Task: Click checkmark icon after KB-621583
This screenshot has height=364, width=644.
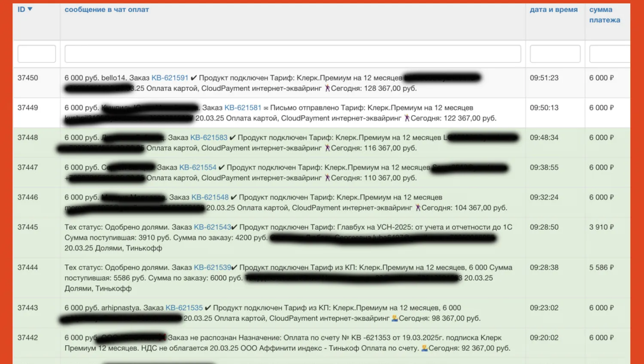Action: pyautogui.click(x=233, y=138)
